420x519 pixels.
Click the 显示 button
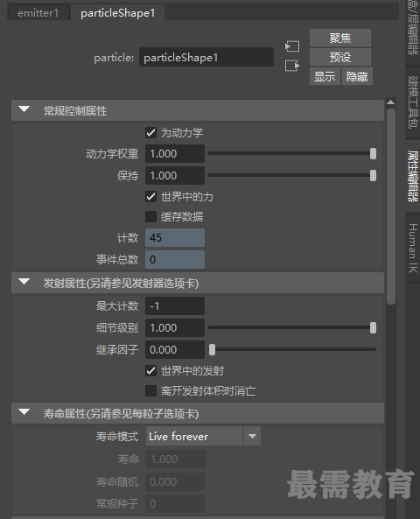click(x=325, y=76)
